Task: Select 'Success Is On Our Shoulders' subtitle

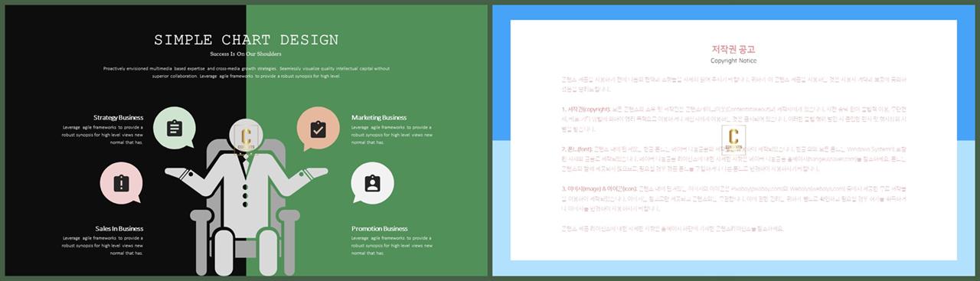Action: 246,54
